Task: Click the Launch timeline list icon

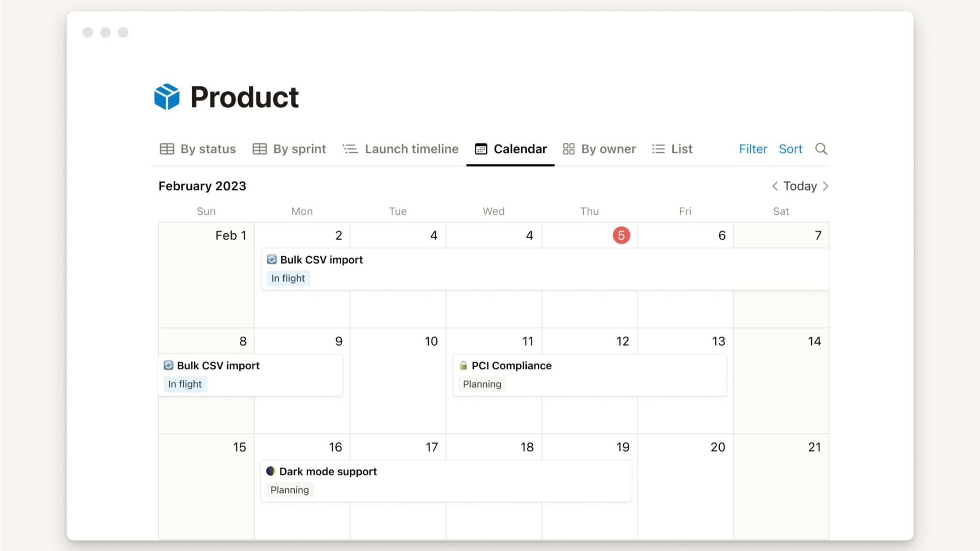Action: (x=350, y=149)
